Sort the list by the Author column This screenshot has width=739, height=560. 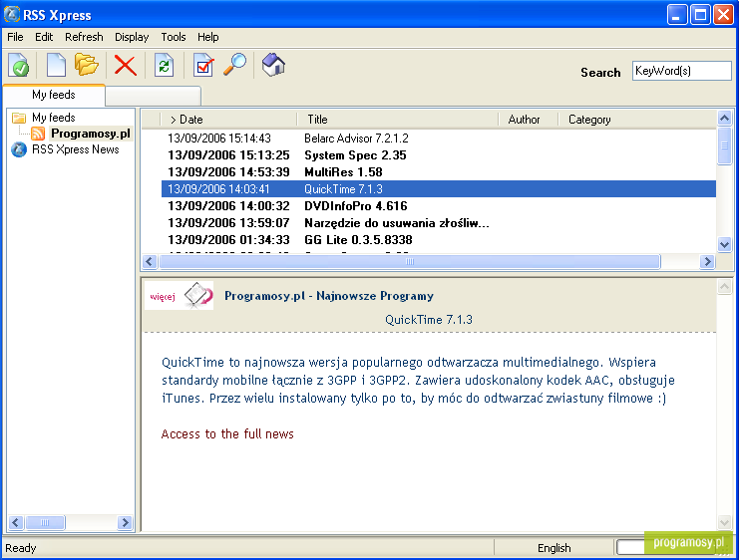pyautogui.click(x=528, y=120)
